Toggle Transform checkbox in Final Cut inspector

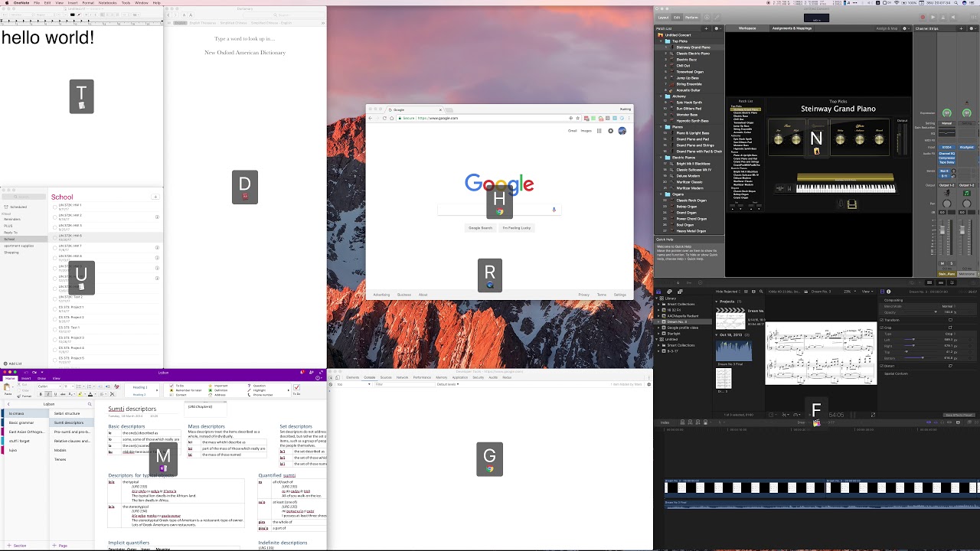[x=881, y=320]
